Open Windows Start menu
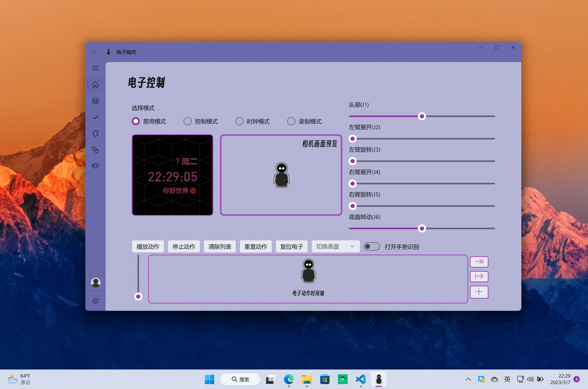 coord(209,379)
